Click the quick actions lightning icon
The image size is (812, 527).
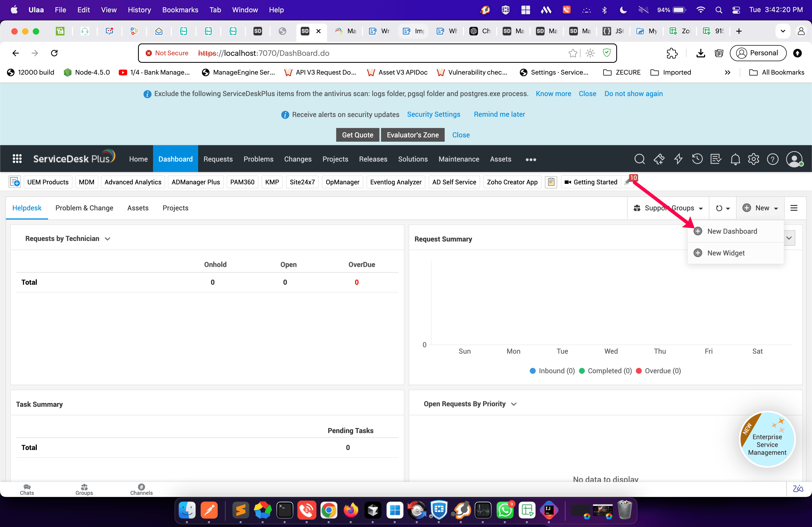click(678, 159)
